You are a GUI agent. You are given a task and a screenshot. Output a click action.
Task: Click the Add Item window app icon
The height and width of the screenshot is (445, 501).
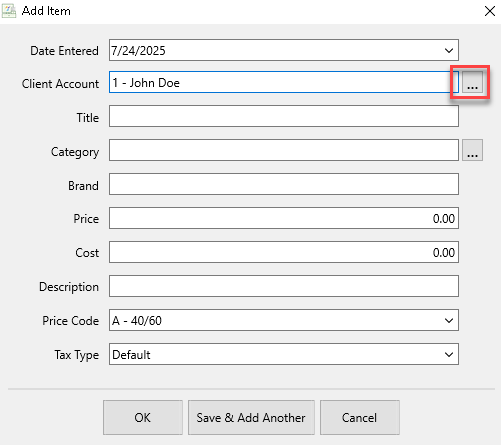coord(9,11)
